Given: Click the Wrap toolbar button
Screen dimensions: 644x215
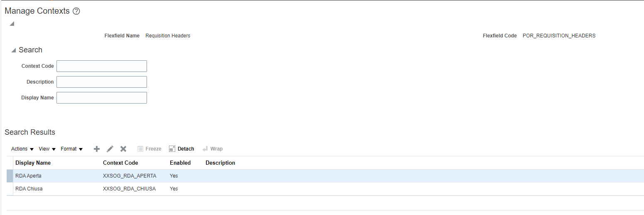Looking at the screenshot, I should [213, 149].
